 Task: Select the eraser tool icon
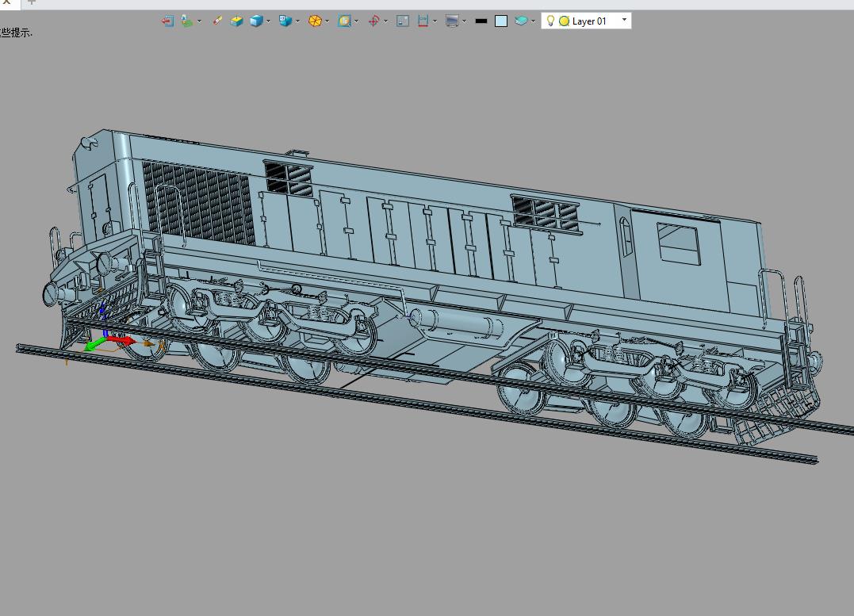click(217, 21)
